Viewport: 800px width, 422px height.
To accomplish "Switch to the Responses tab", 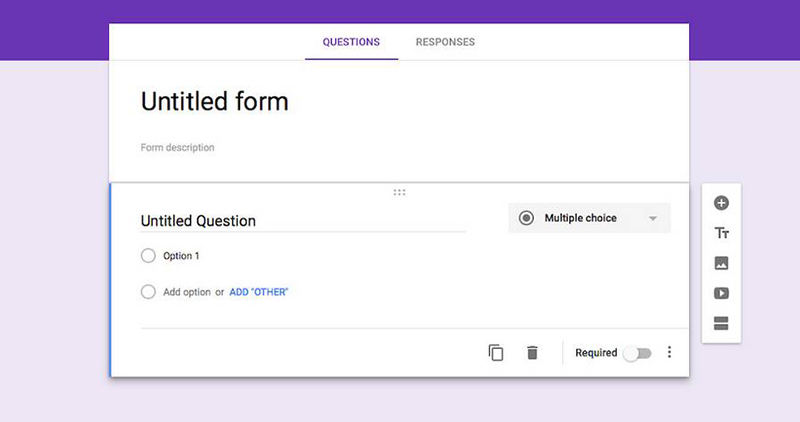I will (445, 42).
